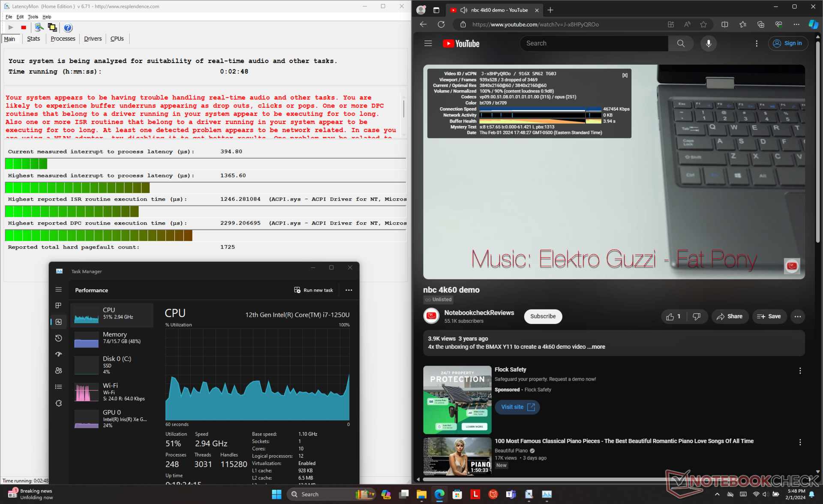Screen dimensions: 823x504
Task: Open Task Manager Details list icon
Action: [x=59, y=387]
